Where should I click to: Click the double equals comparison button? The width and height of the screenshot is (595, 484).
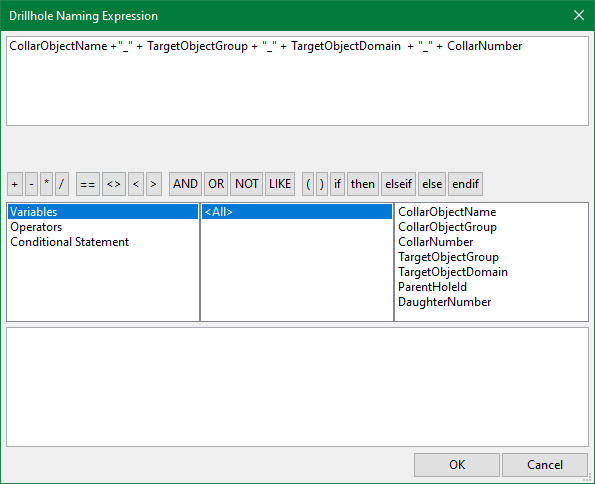[x=88, y=184]
